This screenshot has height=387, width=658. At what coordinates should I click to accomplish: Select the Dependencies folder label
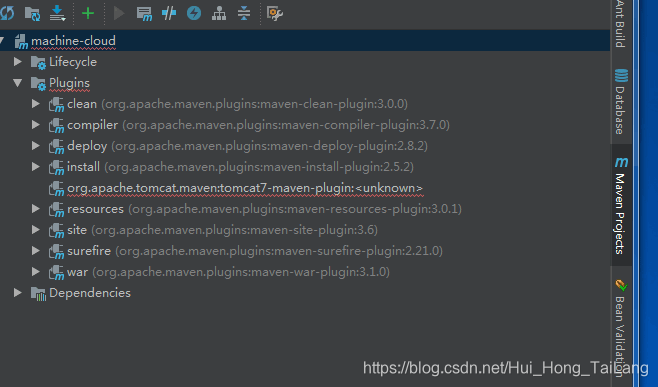point(90,293)
